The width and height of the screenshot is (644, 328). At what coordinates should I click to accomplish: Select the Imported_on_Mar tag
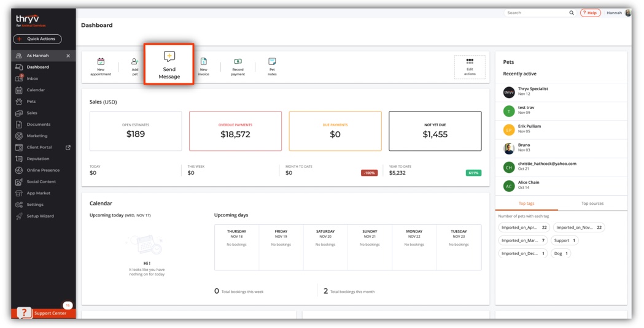[x=523, y=241]
